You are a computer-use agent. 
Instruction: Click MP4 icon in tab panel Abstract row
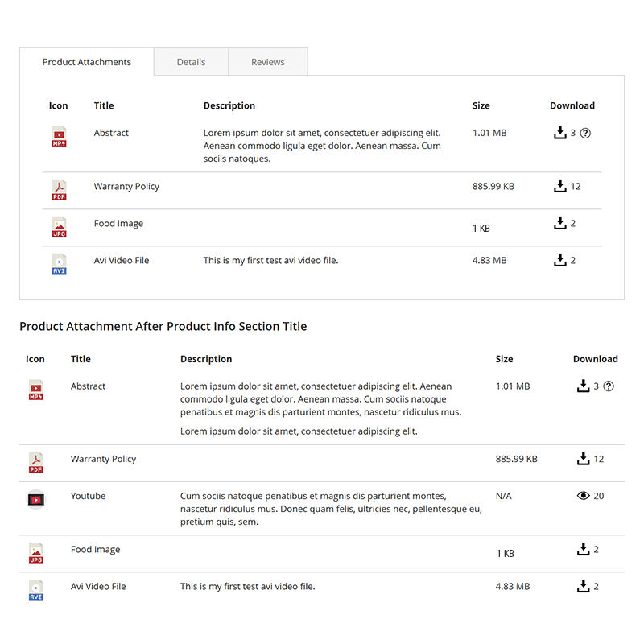tap(59, 137)
